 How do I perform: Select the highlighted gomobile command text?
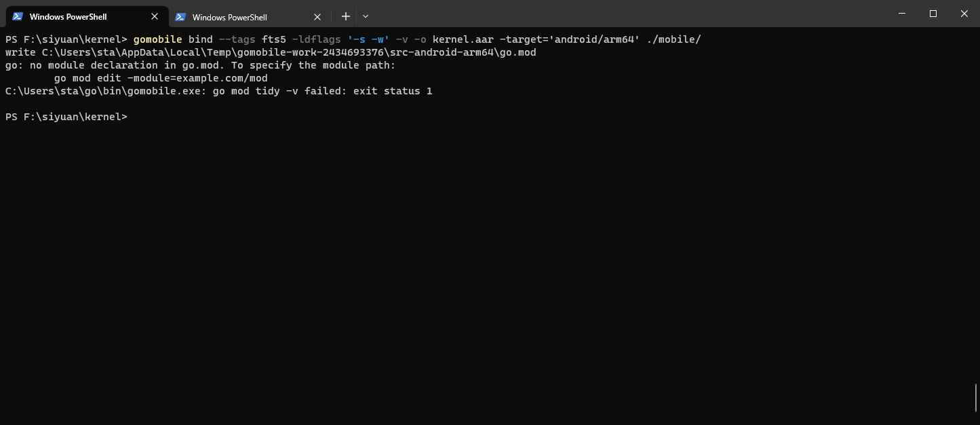tap(158, 39)
